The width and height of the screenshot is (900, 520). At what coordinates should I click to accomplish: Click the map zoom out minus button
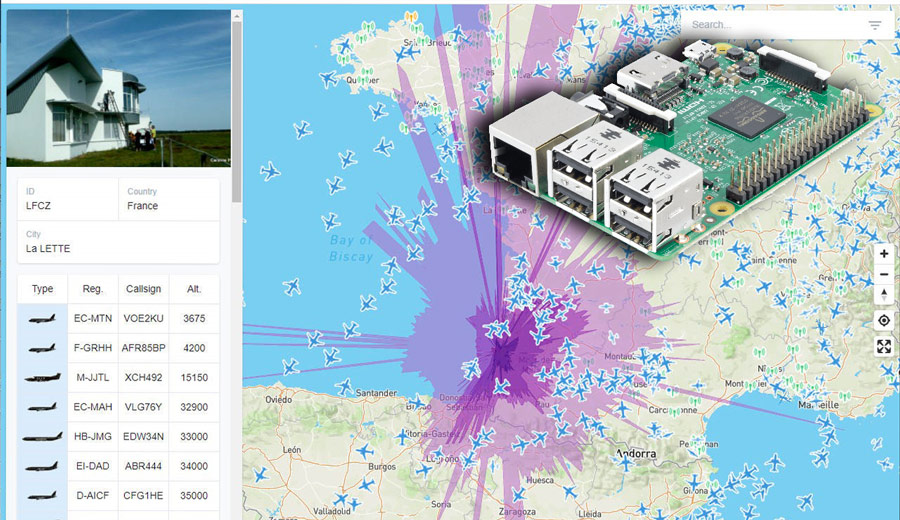click(884, 274)
